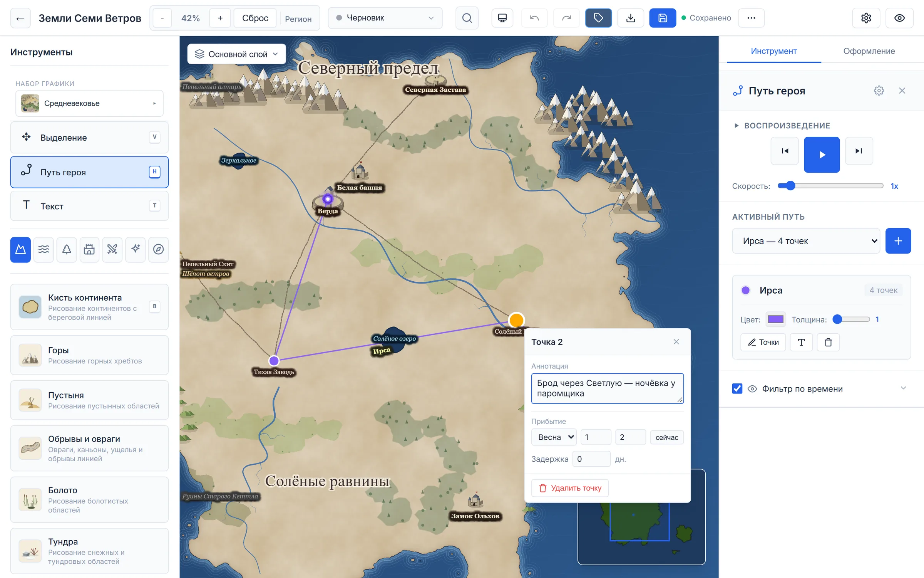Click the Удалить точку button
The width and height of the screenshot is (924, 578).
(x=570, y=488)
